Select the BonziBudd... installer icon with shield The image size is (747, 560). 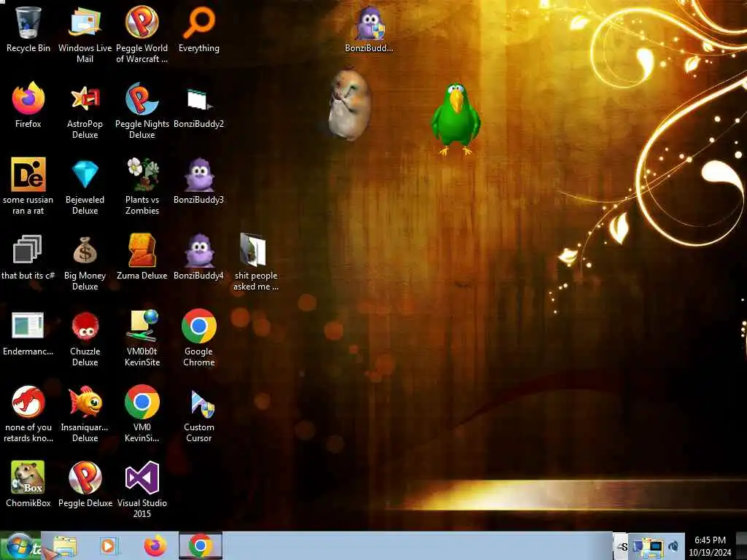pos(369,29)
